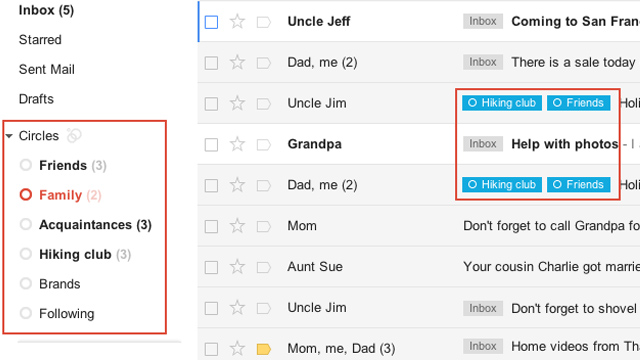640x360 pixels.
Task: Go to Sent Mail
Action: pyautogui.click(x=47, y=69)
